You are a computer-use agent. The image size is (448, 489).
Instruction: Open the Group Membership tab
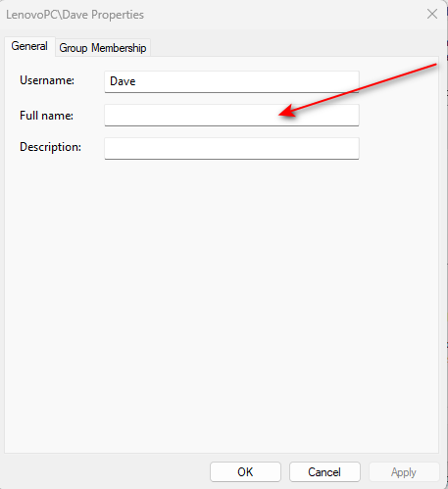click(x=103, y=48)
